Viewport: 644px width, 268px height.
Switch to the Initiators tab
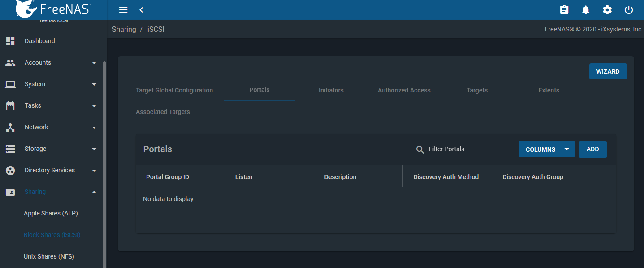point(331,90)
